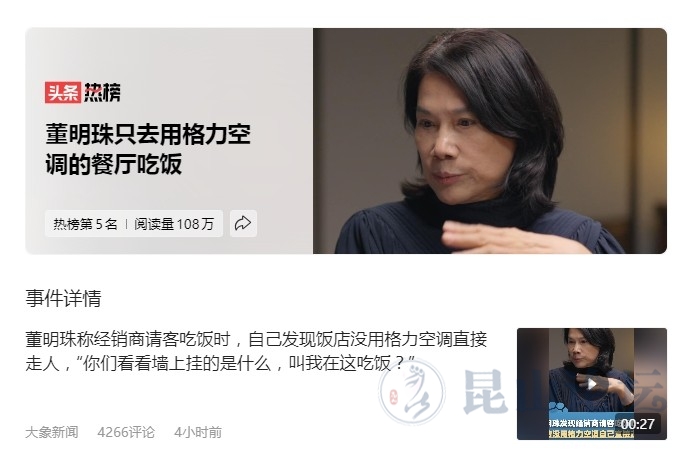This screenshot has height=466, width=677.
Task: Click the video thumbnail caption subtitle
Action: [583, 428]
